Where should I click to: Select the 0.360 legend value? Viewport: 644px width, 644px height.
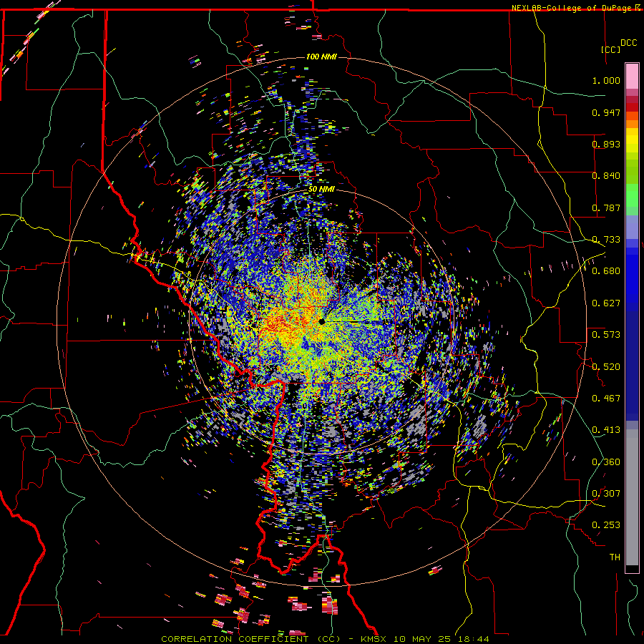(x=606, y=462)
